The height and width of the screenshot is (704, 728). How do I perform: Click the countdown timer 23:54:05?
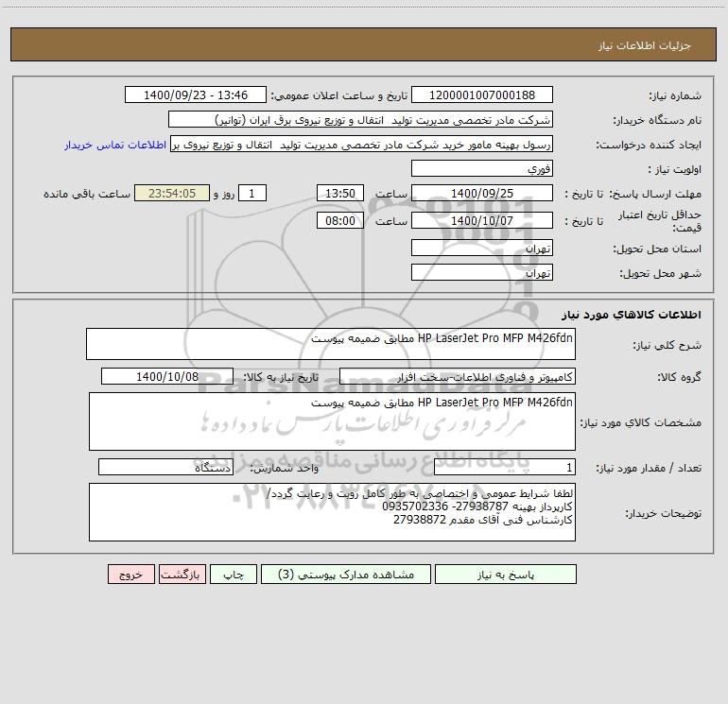coord(172,194)
